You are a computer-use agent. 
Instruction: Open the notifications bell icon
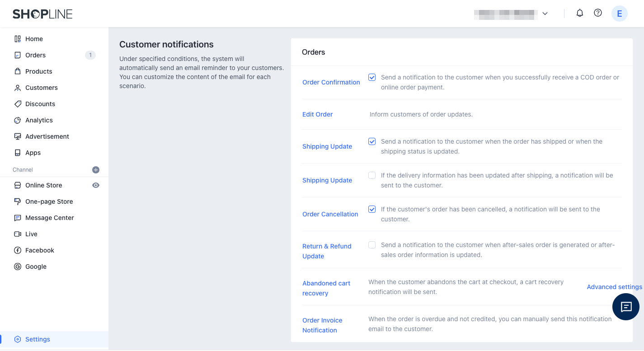[580, 13]
